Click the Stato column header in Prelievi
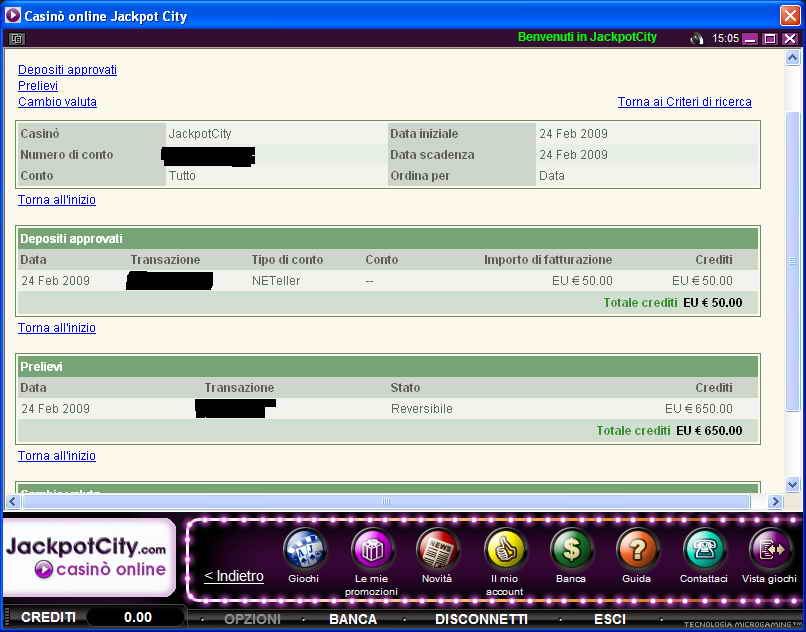The width and height of the screenshot is (806, 632). coord(405,388)
